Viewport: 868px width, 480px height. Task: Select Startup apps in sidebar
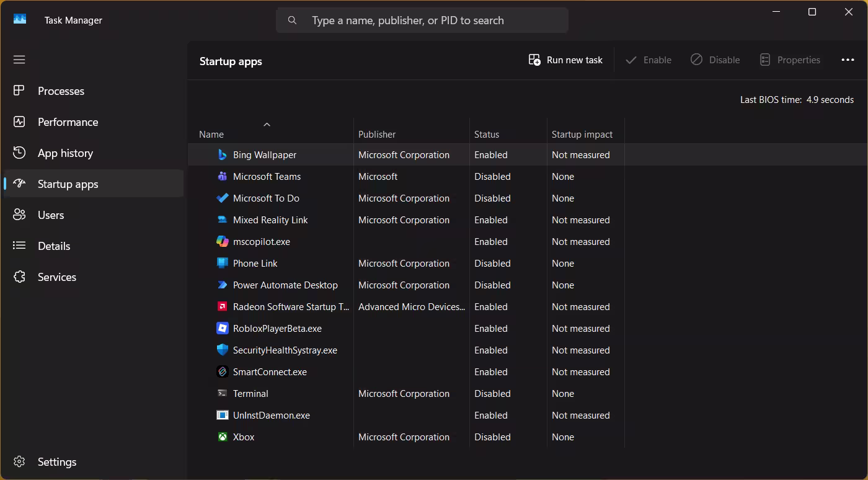(x=94, y=184)
